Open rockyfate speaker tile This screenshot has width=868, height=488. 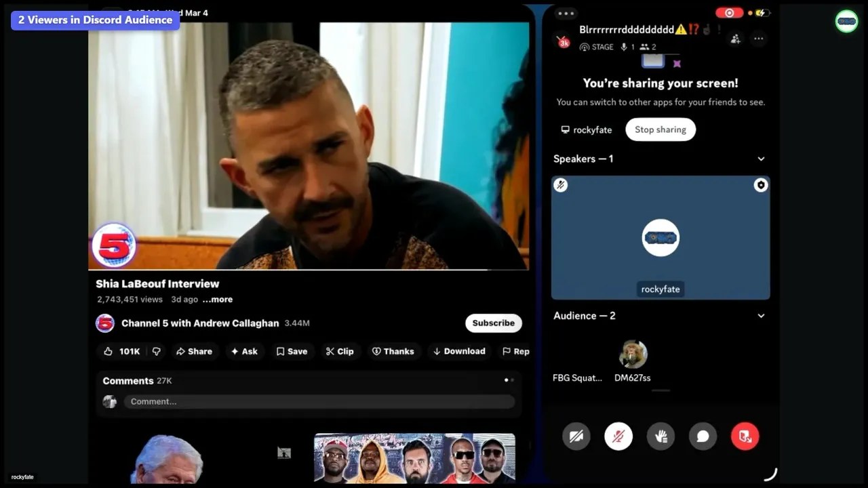point(660,237)
